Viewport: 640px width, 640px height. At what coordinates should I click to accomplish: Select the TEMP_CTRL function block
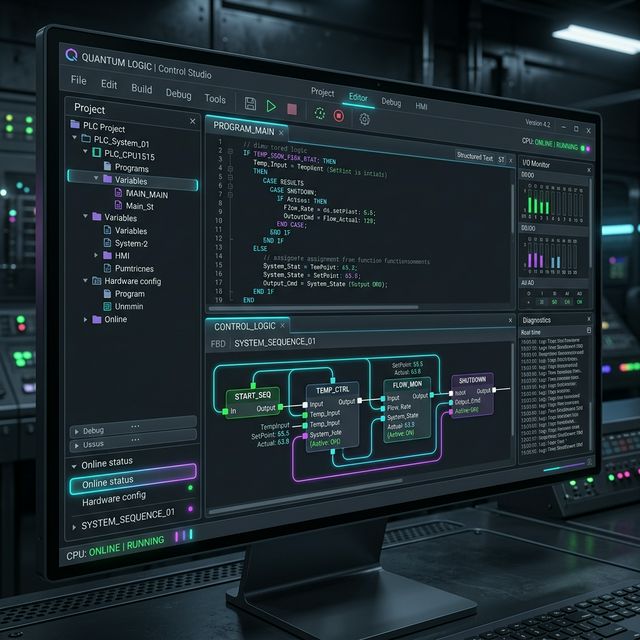click(333, 417)
